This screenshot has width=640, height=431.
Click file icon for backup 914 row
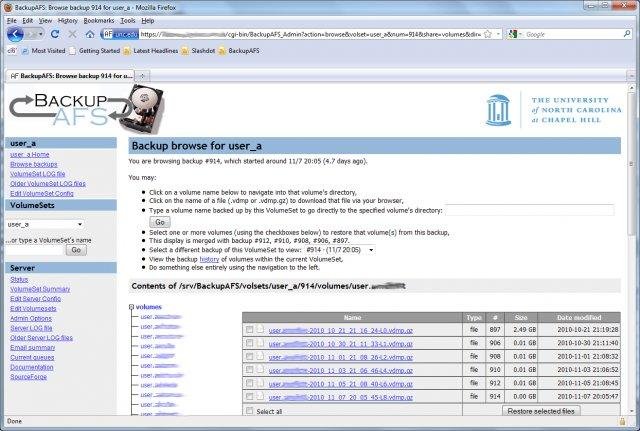[x=260, y=396]
